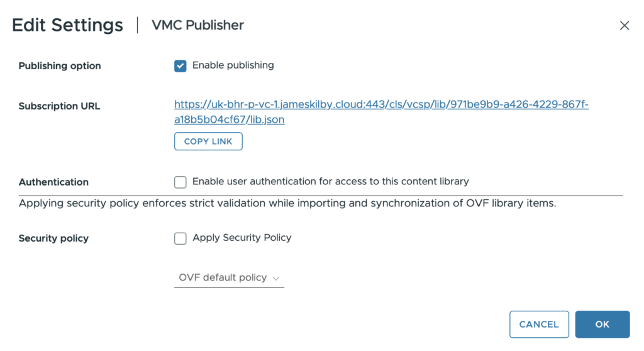
Task: Click the Subscription URL field label
Action: (x=59, y=106)
